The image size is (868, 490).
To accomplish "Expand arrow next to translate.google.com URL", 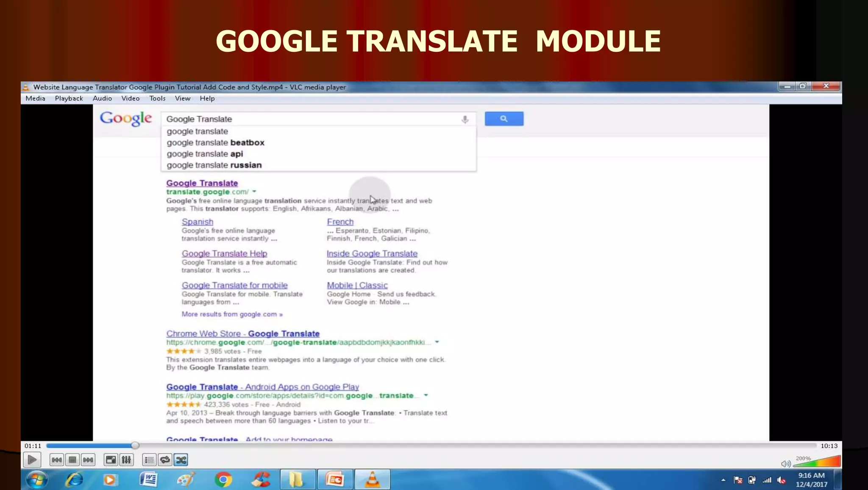I will click(x=254, y=192).
